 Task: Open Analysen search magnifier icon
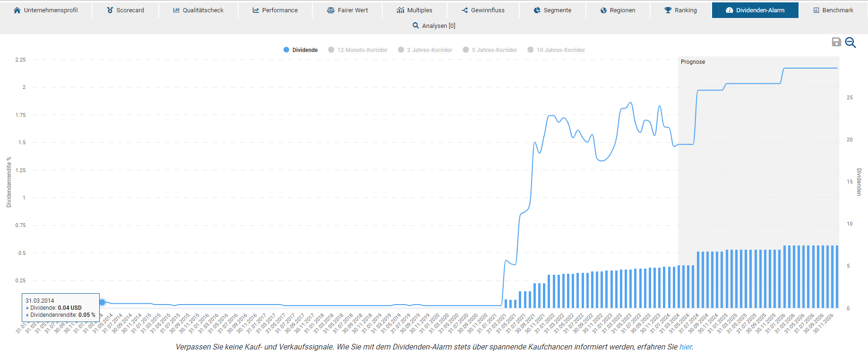coord(416,26)
